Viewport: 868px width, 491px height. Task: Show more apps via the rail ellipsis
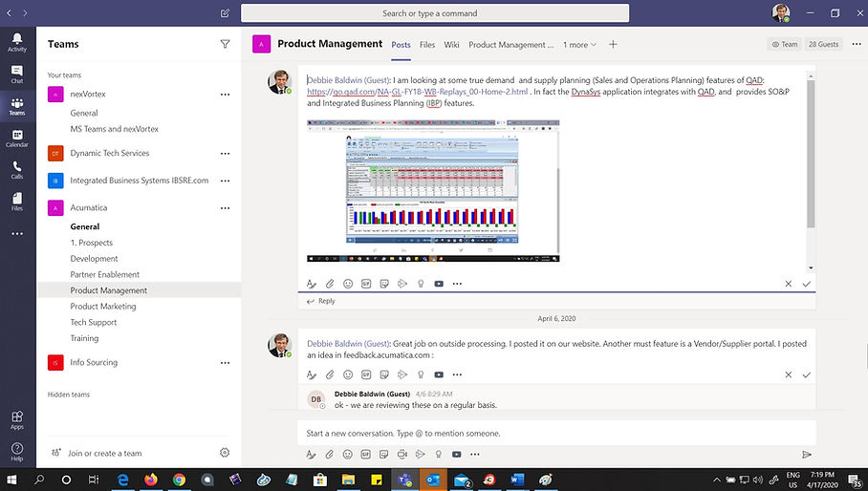coord(17,233)
